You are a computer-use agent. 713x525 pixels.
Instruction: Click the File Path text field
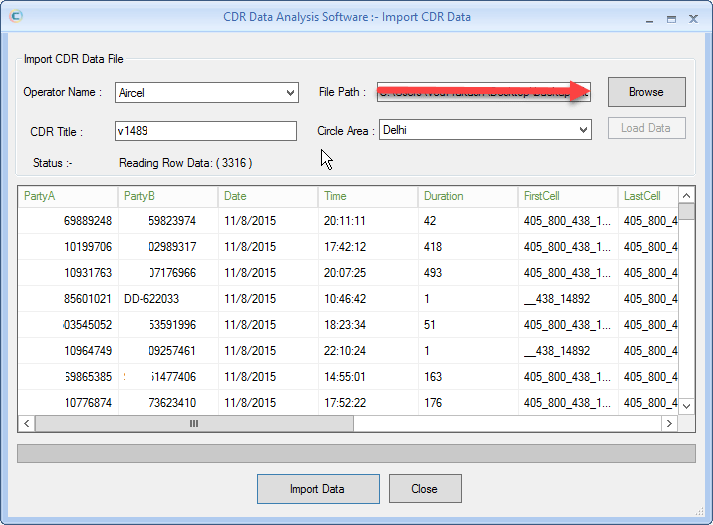[x=483, y=92]
